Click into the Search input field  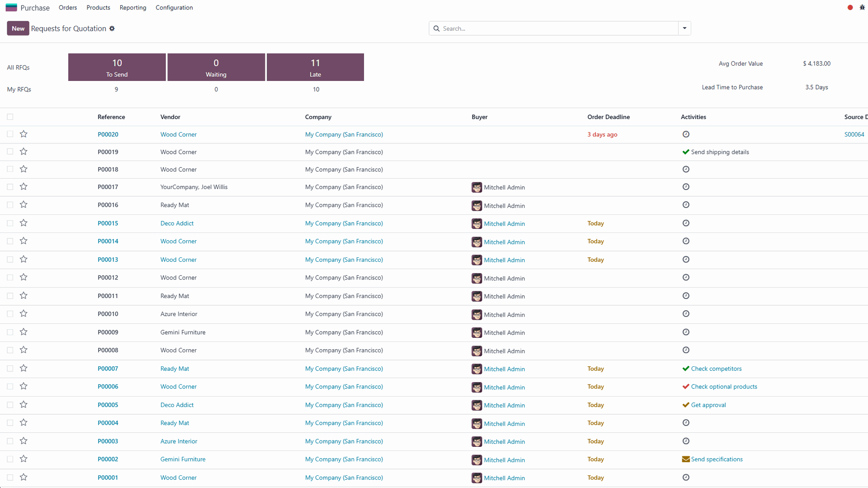coord(558,28)
